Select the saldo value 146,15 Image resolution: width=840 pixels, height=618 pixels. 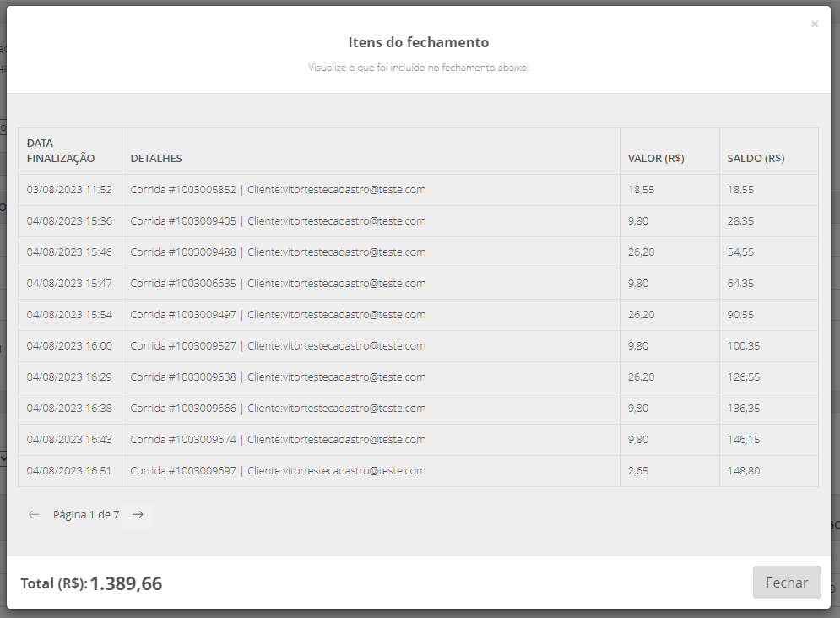click(744, 440)
